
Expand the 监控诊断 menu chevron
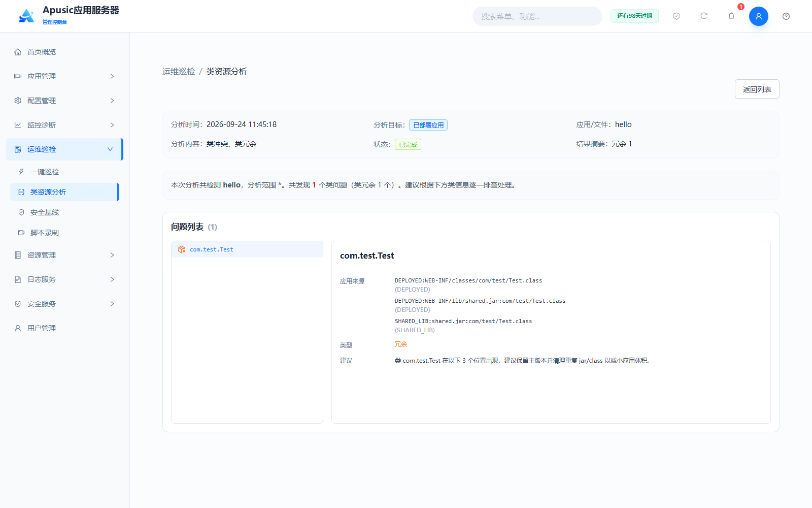tap(112, 125)
